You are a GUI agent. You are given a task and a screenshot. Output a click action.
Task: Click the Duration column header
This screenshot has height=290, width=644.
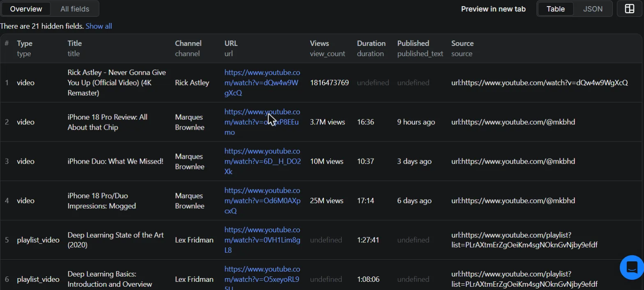pos(371,43)
